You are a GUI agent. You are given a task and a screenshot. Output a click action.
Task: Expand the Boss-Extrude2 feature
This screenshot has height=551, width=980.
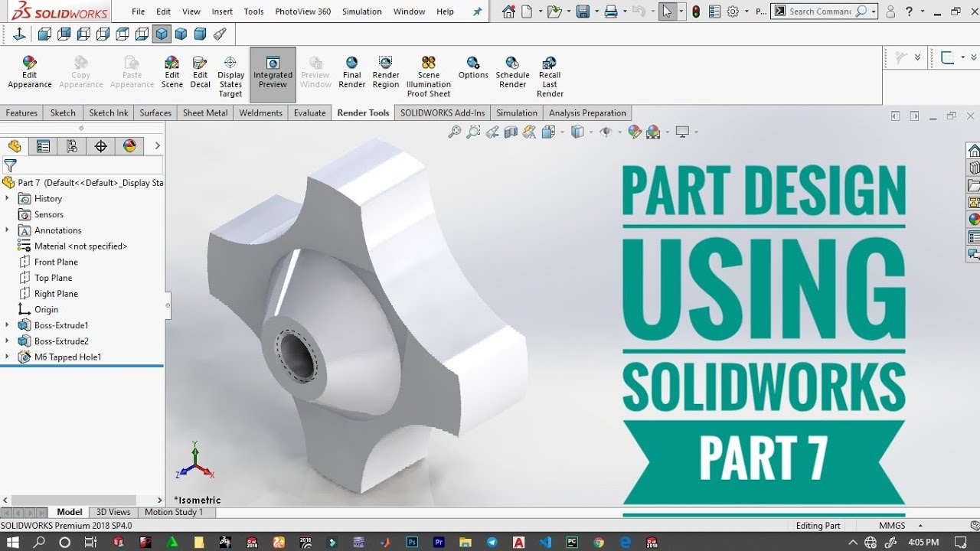coord(8,341)
